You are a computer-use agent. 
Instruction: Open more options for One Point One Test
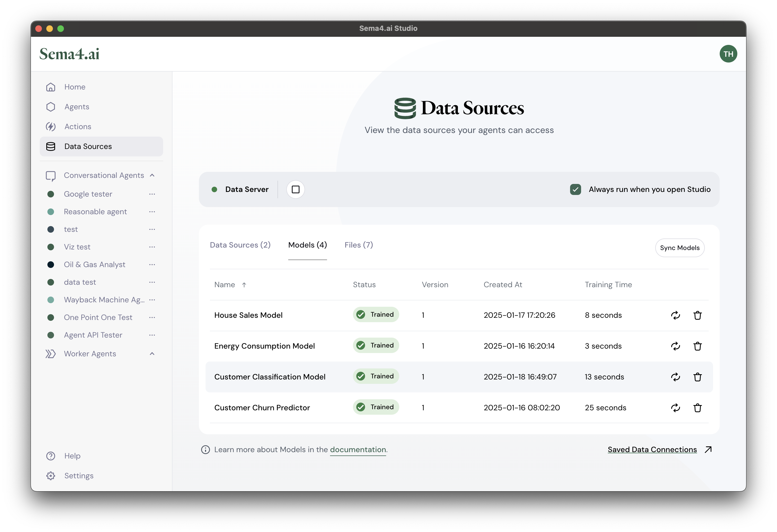pyautogui.click(x=152, y=317)
